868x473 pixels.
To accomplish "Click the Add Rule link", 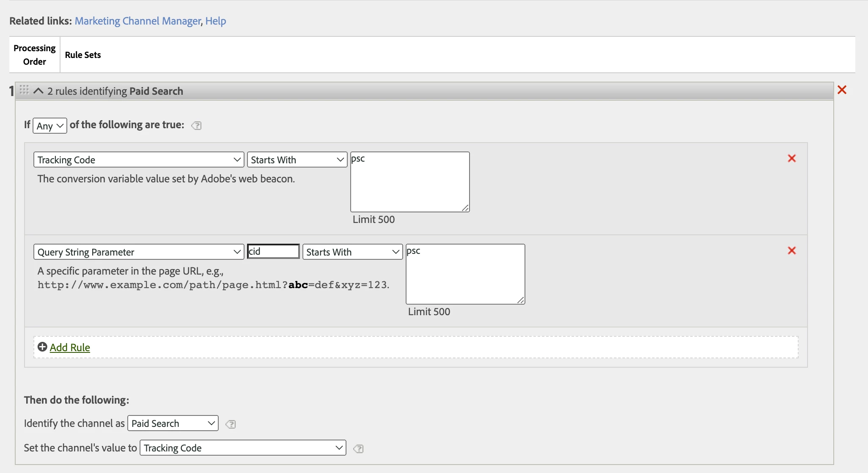I will 70,347.
